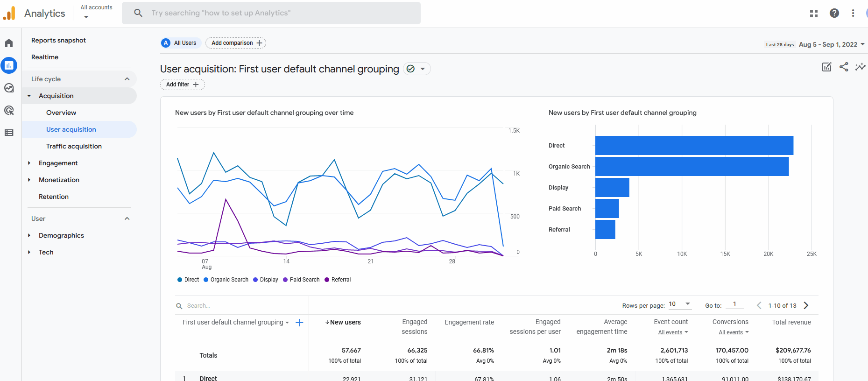
Task: Click the All Users comparison chip
Action: click(x=181, y=43)
